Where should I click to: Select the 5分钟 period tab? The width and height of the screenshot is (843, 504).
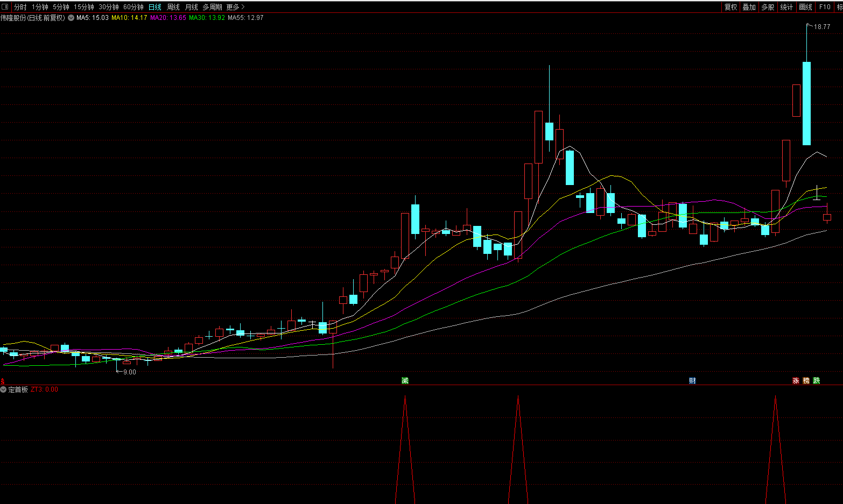(61, 7)
